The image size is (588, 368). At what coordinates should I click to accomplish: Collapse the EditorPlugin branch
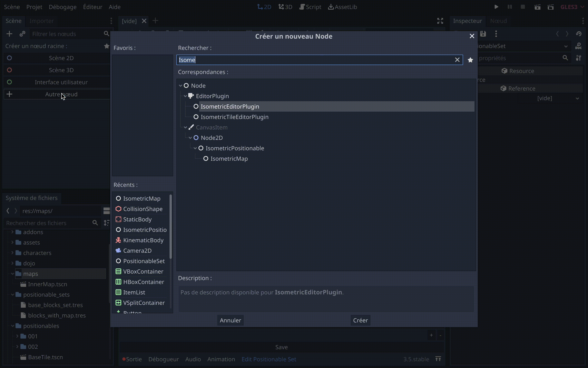pos(185,96)
